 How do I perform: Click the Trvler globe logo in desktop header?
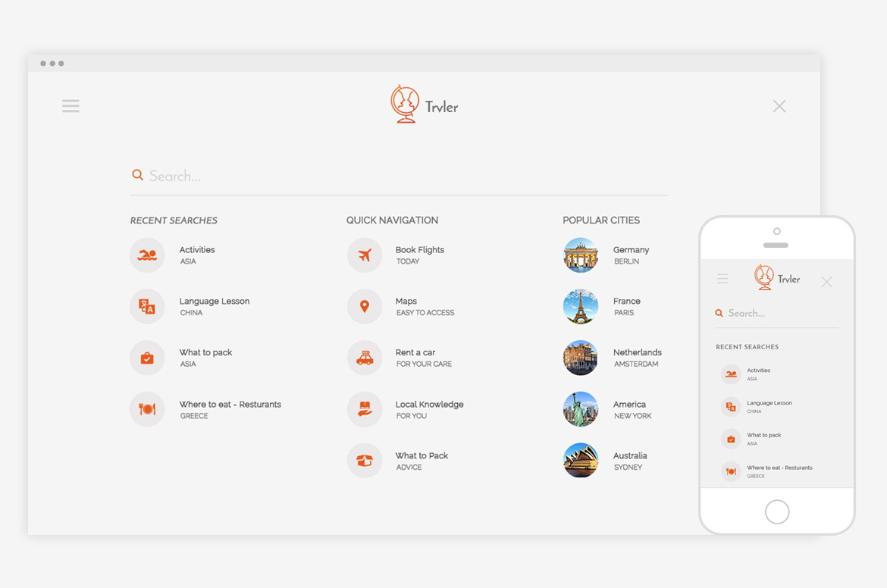click(x=405, y=105)
